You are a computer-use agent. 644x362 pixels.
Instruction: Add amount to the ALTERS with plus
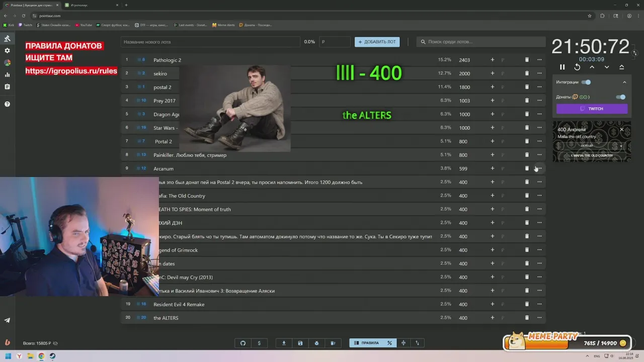(x=493, y=318)
